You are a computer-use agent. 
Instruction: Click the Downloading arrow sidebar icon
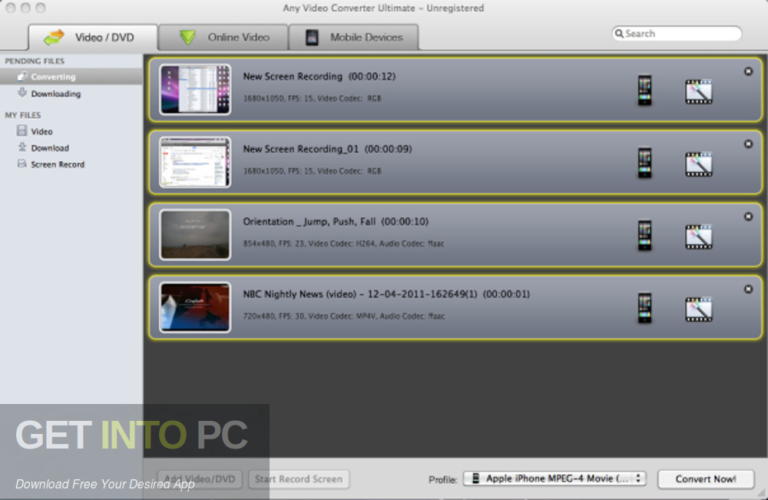click(x=22, y=93)
